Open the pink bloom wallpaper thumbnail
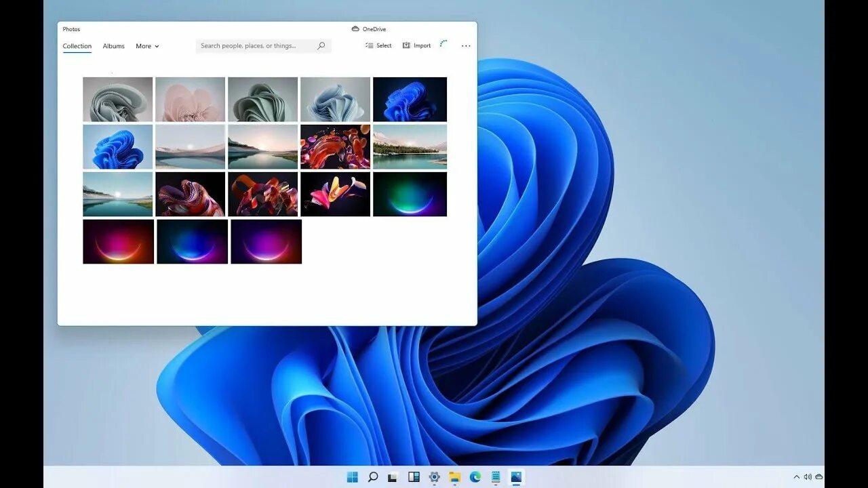This screenshot has width=868, height=488. click(x=190, y=99)
